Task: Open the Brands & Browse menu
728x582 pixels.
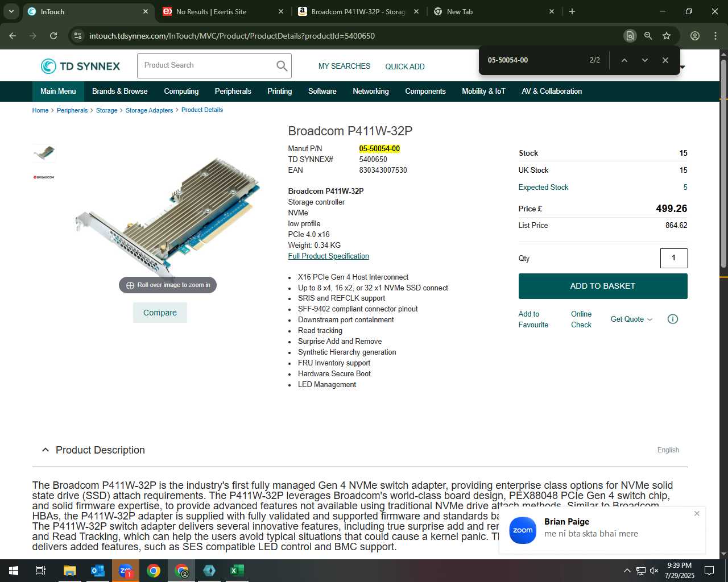Action: [x=119, y=91]
